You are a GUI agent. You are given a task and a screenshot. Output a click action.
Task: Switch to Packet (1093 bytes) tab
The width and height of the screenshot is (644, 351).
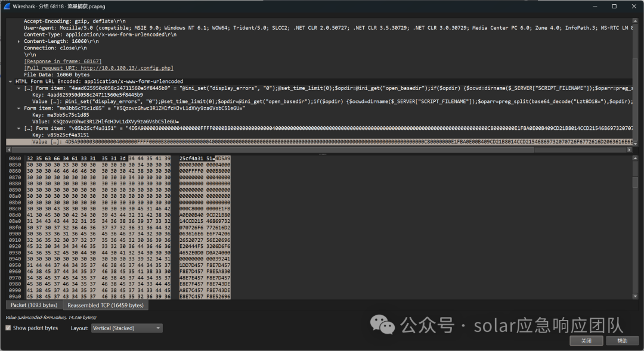point(34,305)
